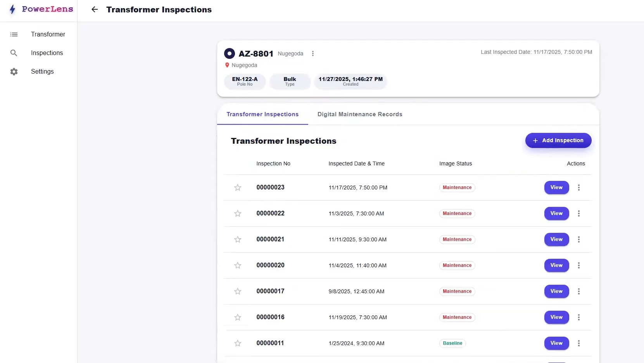The image size is (644, 363).
Task: Click the Transformer list icon in sidebar
Action: click(x=14, y=34)
